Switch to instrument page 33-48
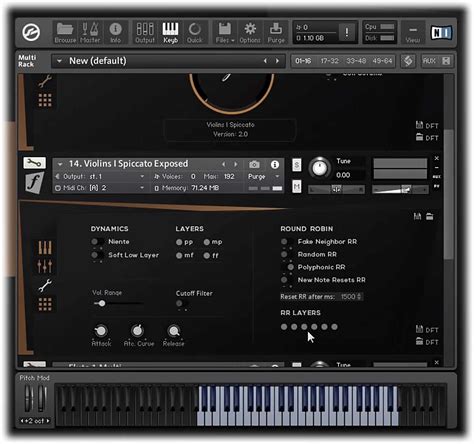474x444 pixels. point(356,61)
